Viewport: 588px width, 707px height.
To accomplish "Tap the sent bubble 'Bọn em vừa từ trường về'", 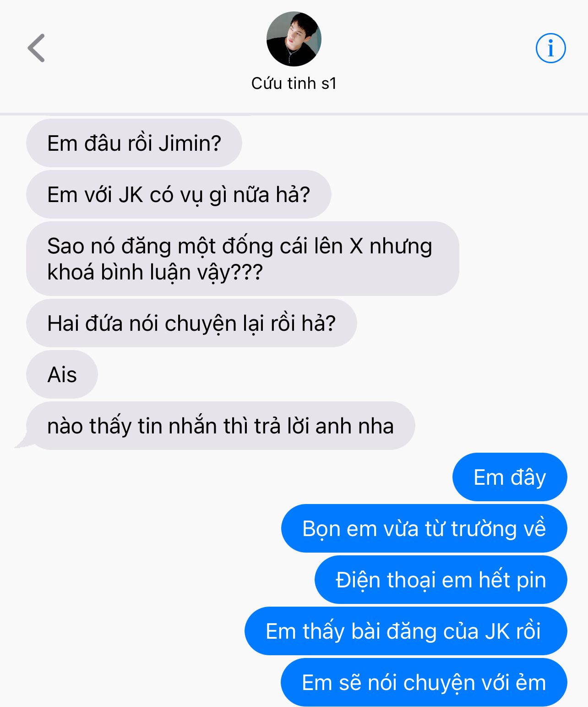I will (424, 528).
